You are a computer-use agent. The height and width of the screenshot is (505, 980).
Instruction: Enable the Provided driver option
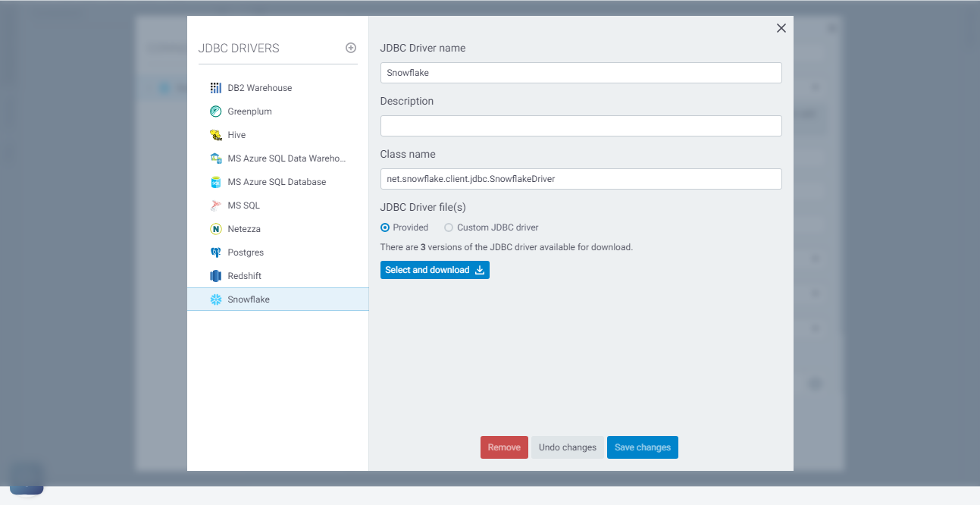click(x=385, y=227)
